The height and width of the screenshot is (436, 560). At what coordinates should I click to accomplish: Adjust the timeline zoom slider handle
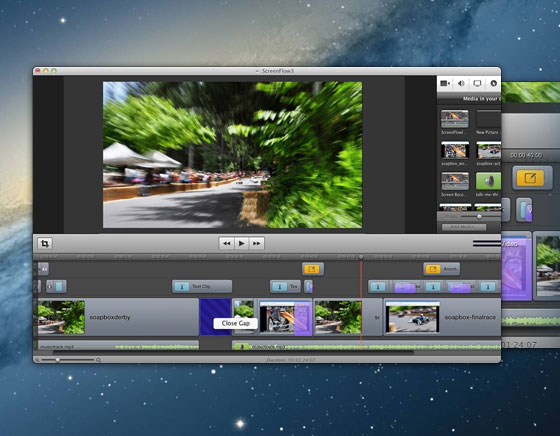58,360
